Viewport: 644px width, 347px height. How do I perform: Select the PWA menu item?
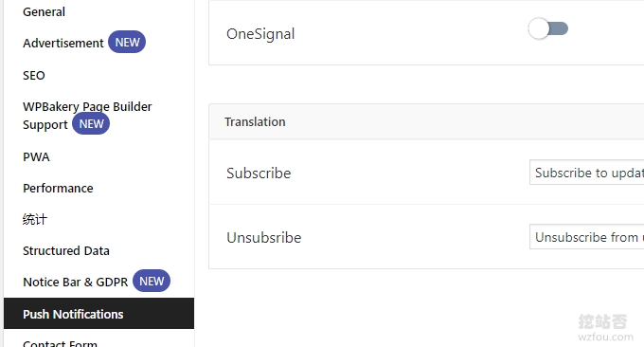[36, 157]
